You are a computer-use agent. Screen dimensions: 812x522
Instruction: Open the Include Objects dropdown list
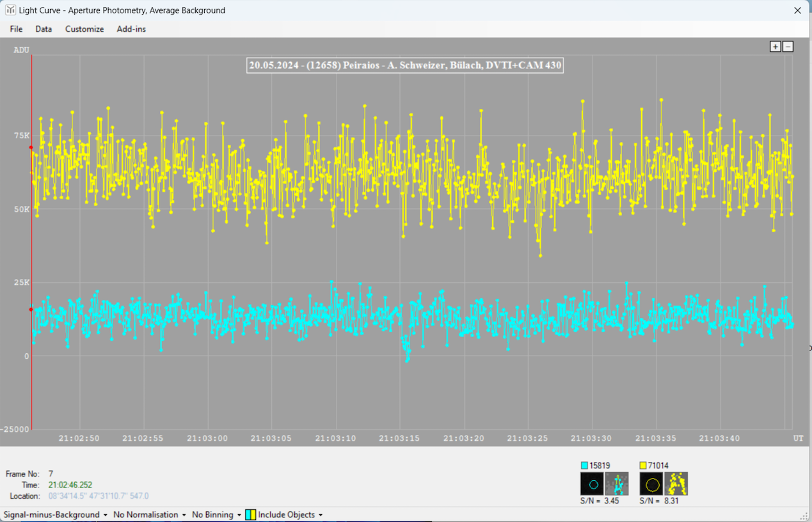(291, 514)
